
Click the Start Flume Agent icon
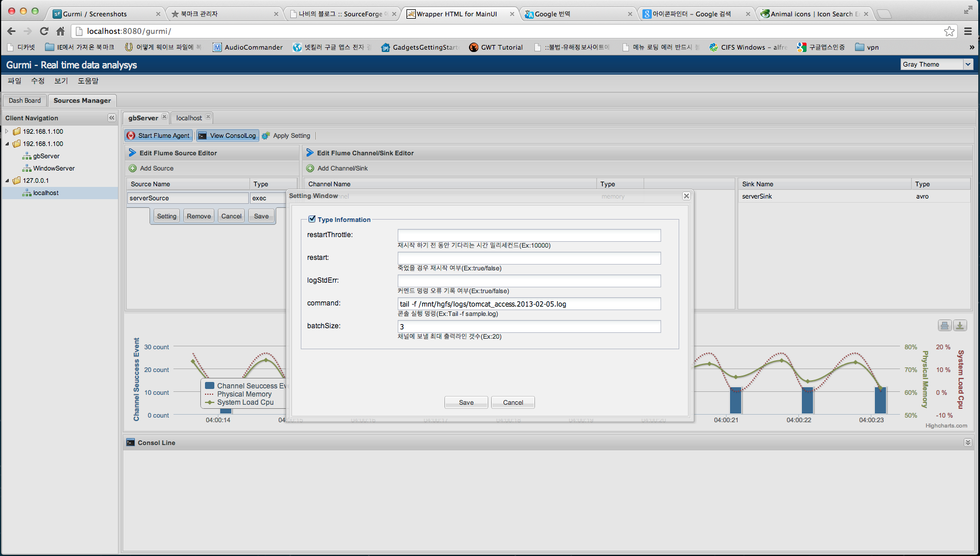(x=131, y=135)
